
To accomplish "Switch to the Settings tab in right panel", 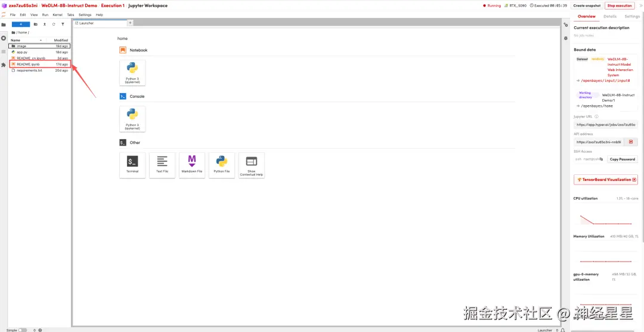I will [x=632, y=17].
